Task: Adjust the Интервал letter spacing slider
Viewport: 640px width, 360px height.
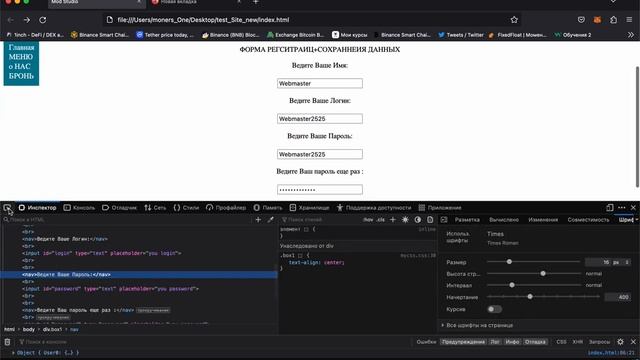Action: [x=533, y=285]
